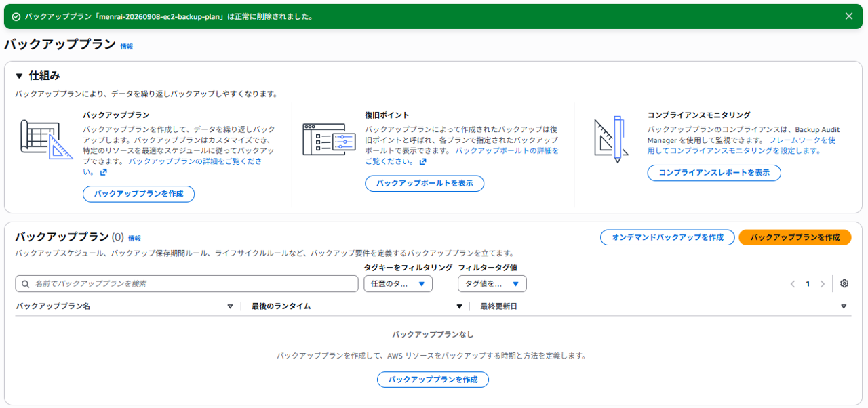This screenshot has height=408, width=868.
Task: Click コンプライアンスレポートを表示 button
Action: [x=714, y=173]
